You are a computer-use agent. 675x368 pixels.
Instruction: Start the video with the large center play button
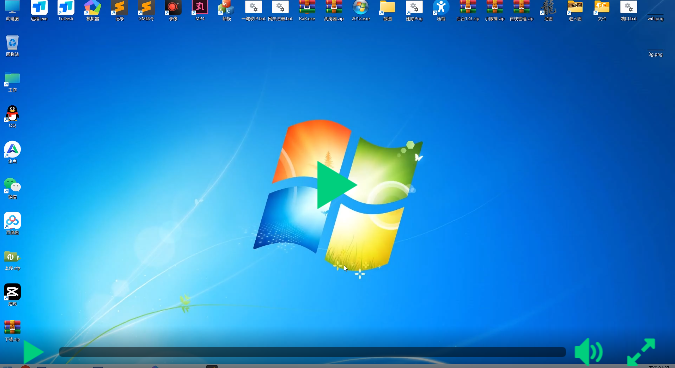(336, 185)
